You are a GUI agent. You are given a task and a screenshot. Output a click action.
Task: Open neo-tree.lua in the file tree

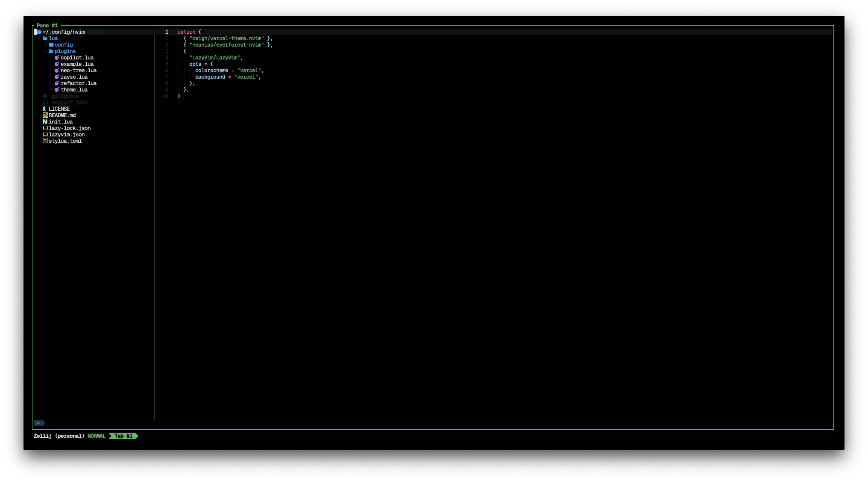coord(79,71)
